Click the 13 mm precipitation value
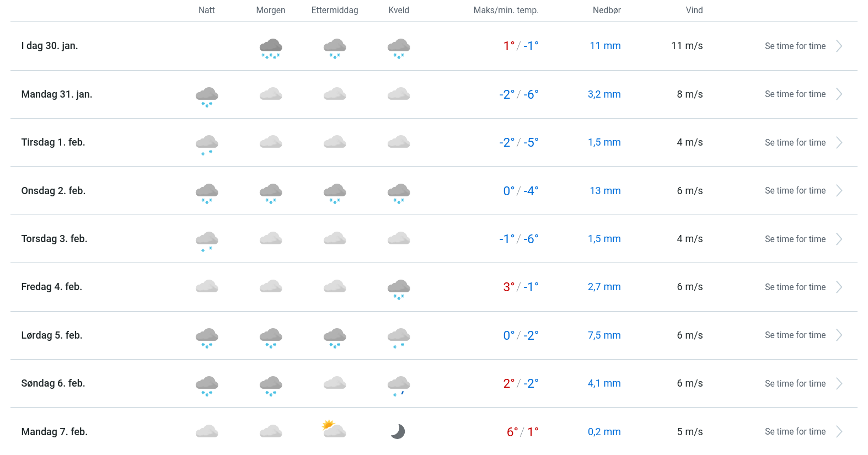The image size is (868, 455). tap(605, 191)
